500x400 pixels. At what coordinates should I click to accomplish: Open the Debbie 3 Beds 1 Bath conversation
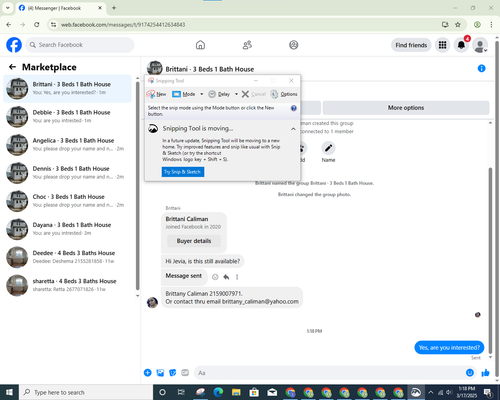click(x=67, y=117)
